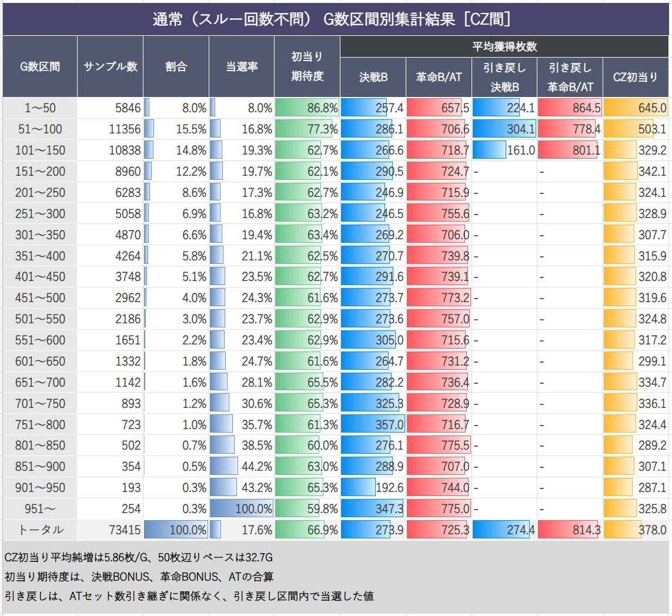This screenshot has height=616, width=672.
Task: Select the 決戦B column header
Action: 373,77
